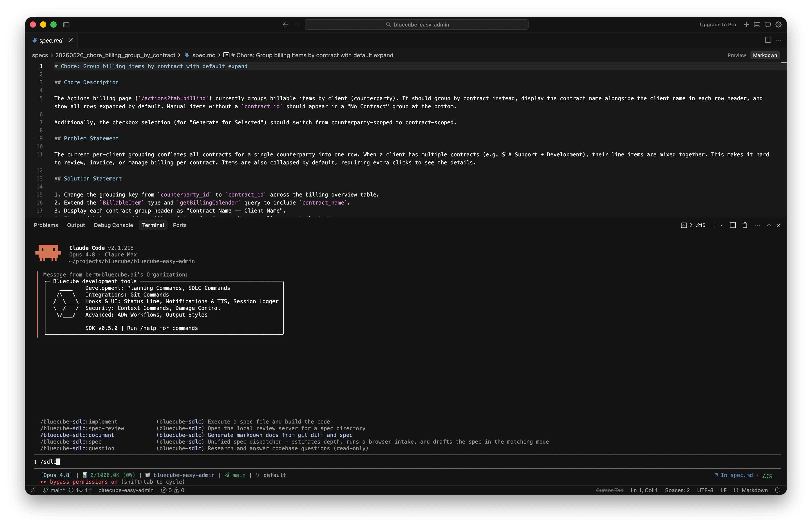Click the '## Chore Description' heading line

(86, 82)
